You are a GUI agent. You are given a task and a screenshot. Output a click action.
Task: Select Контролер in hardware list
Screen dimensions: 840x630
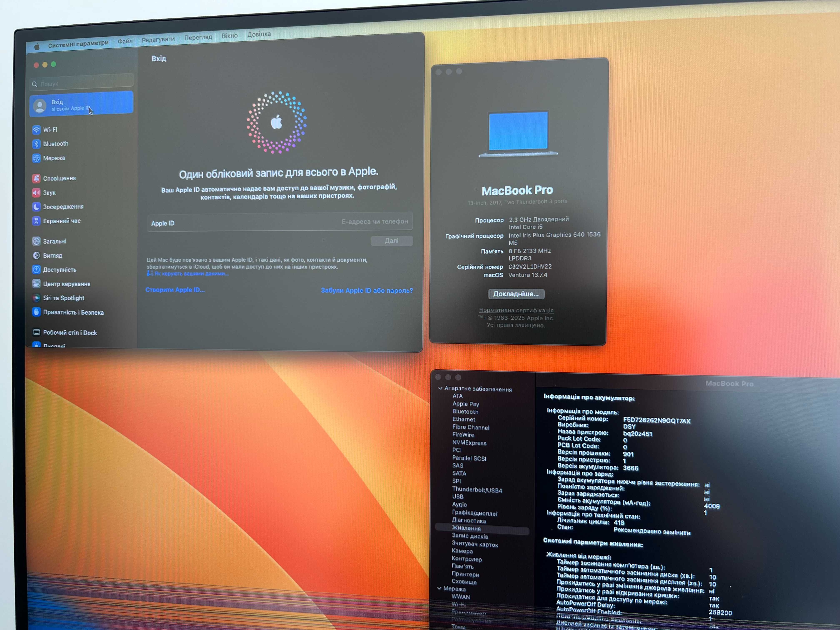(x=467, y=559)
